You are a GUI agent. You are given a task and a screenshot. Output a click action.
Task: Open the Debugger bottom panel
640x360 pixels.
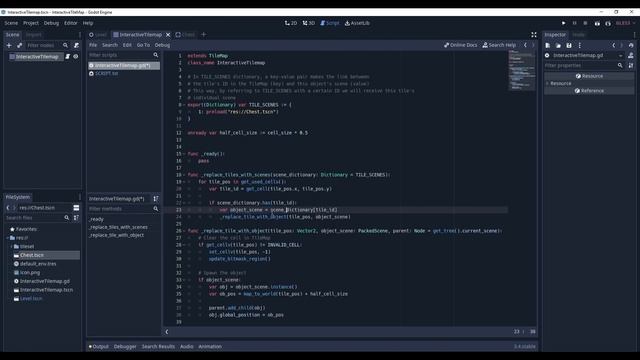tap(125, 347)
